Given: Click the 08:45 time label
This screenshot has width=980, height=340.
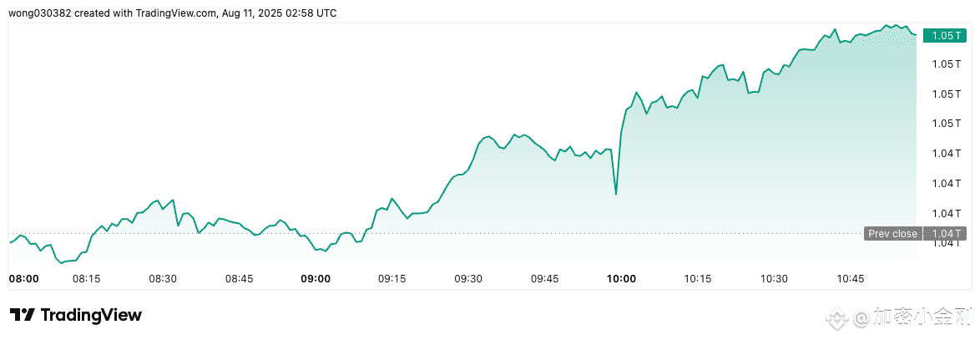Looking at the screenshot, I should [239, 279].
